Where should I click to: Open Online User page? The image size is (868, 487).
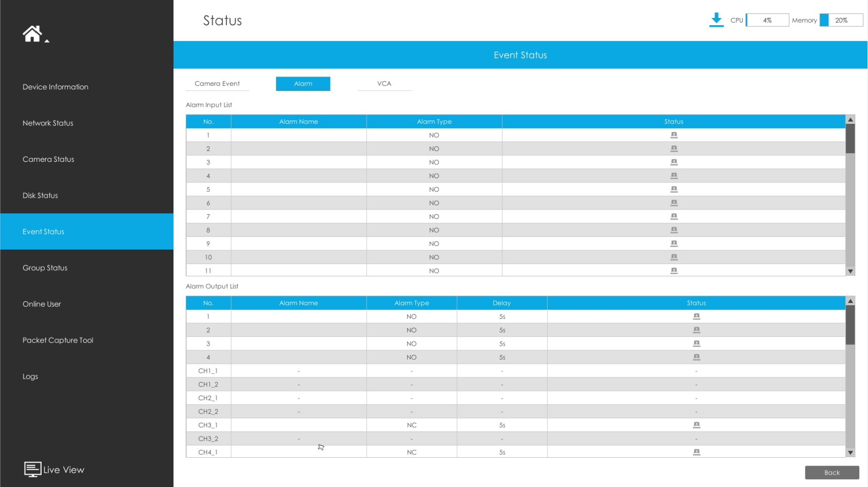[x=87, y=304]
